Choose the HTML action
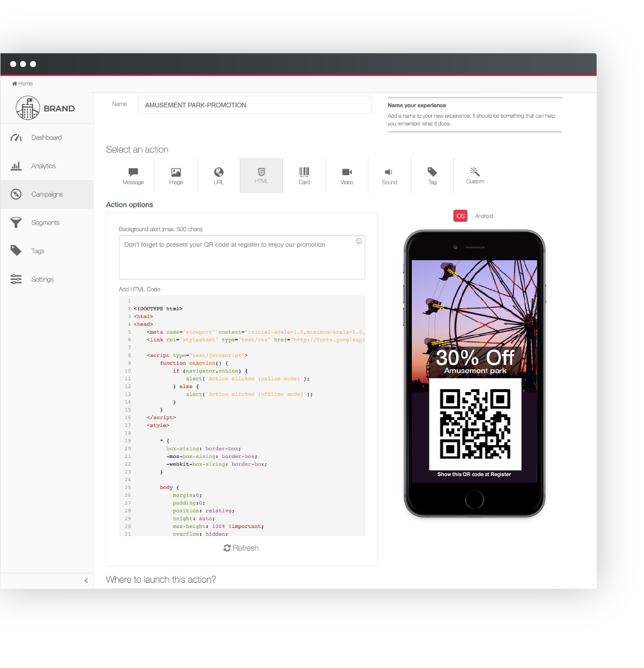 261,176
